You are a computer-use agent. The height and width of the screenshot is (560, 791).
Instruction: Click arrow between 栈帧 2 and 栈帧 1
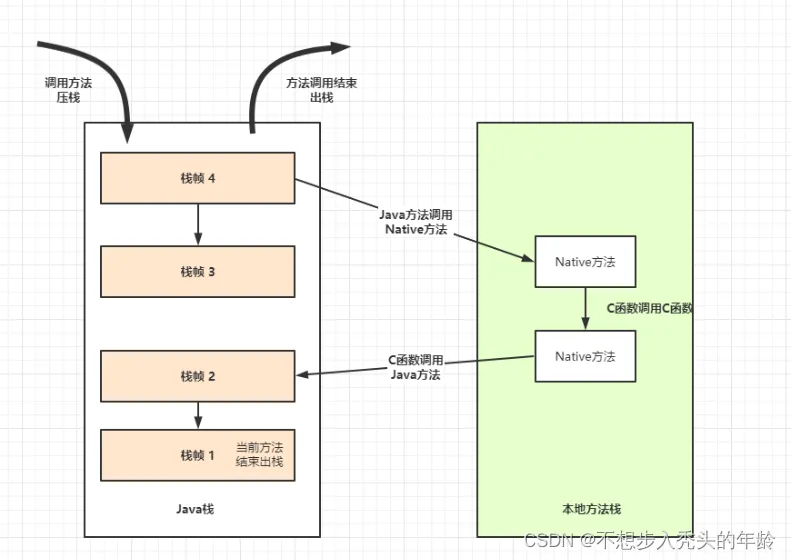click(198, 415)
